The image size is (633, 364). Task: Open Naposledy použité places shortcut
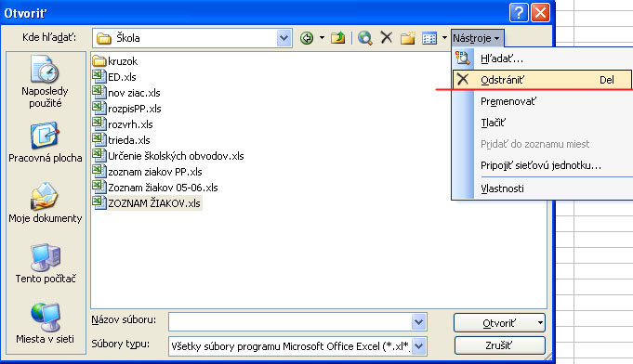[46, 82]
